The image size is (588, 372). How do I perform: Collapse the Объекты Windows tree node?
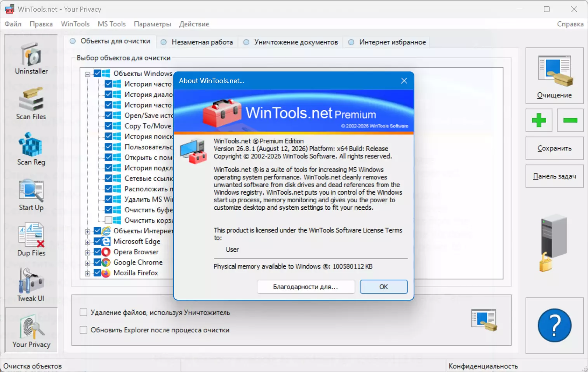(88, 74)
